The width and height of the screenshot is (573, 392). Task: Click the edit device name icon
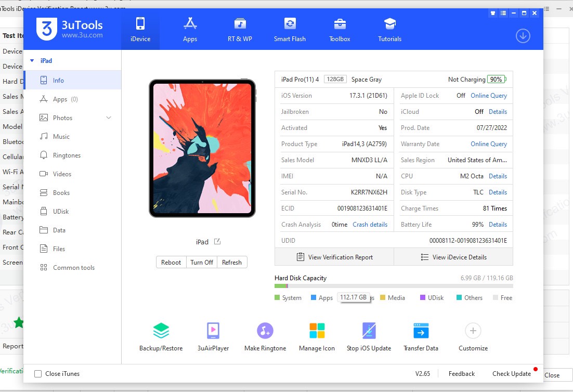coord(217,242)
